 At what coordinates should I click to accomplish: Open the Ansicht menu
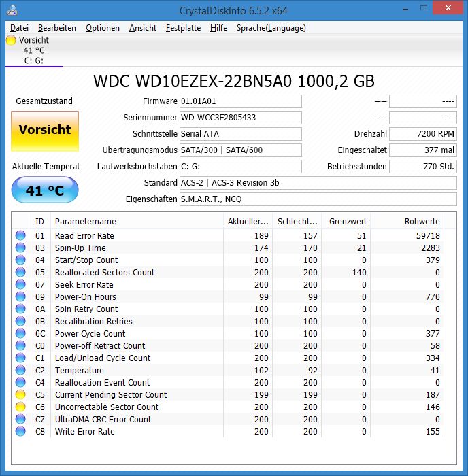click(143, 28)
